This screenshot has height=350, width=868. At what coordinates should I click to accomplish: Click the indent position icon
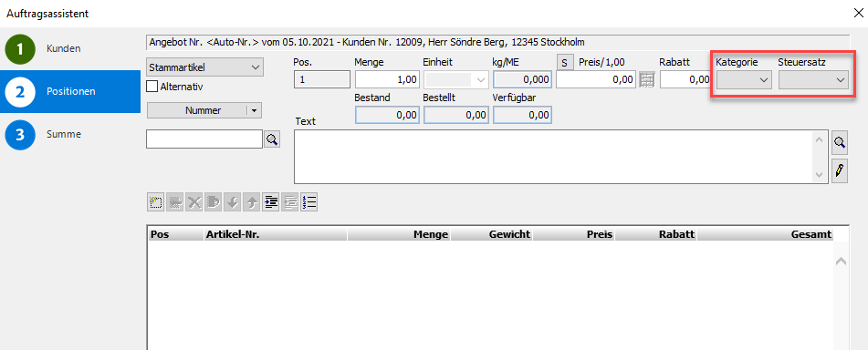[271, 202]
